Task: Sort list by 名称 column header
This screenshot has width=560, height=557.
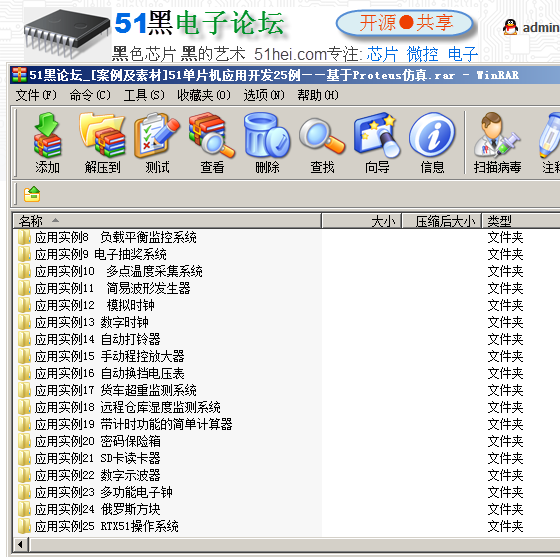Action: (167, 221)
